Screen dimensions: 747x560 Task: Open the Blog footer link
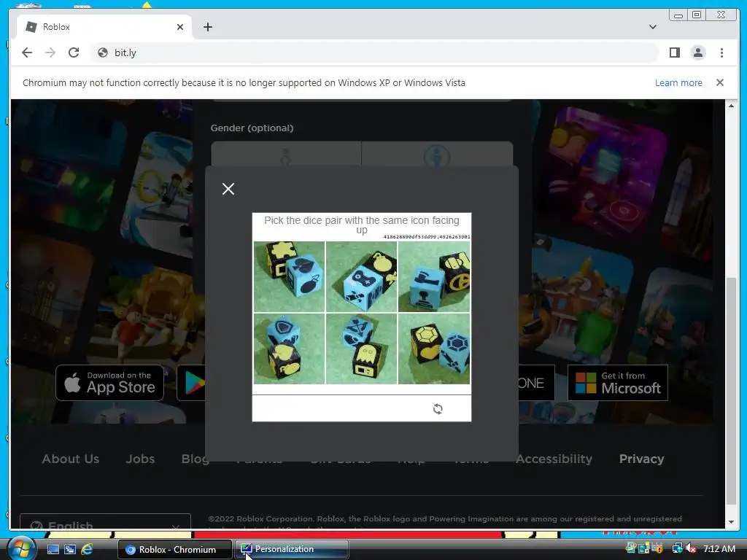pos(195,459)
